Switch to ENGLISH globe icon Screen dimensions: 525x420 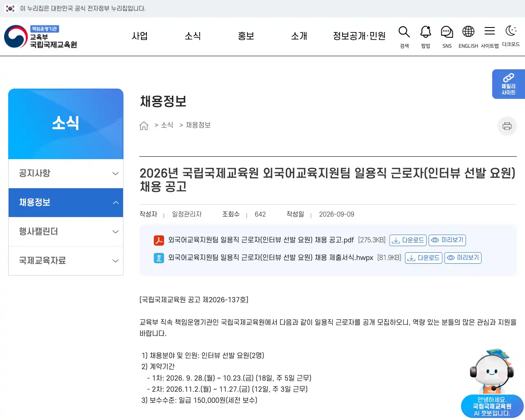point(468,32)
